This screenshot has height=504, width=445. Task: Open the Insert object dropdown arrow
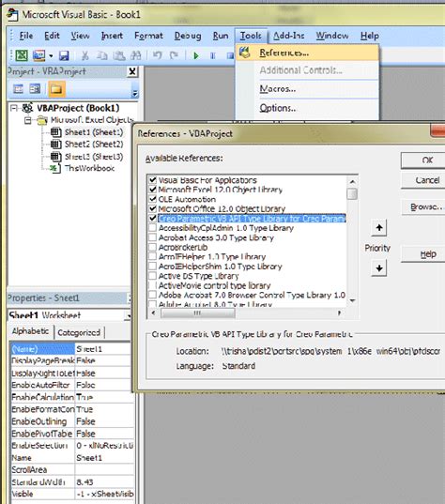coord(51,55)
